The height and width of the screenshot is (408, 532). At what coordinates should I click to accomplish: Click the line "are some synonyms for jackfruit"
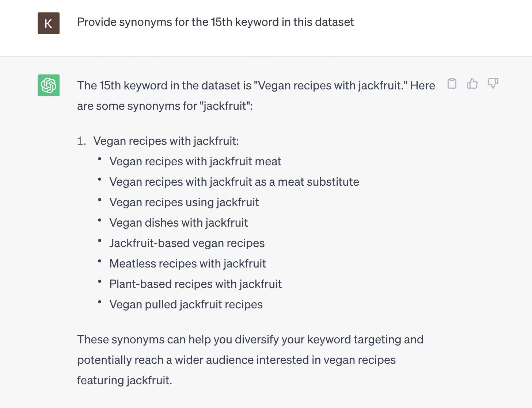coord(165,106)
